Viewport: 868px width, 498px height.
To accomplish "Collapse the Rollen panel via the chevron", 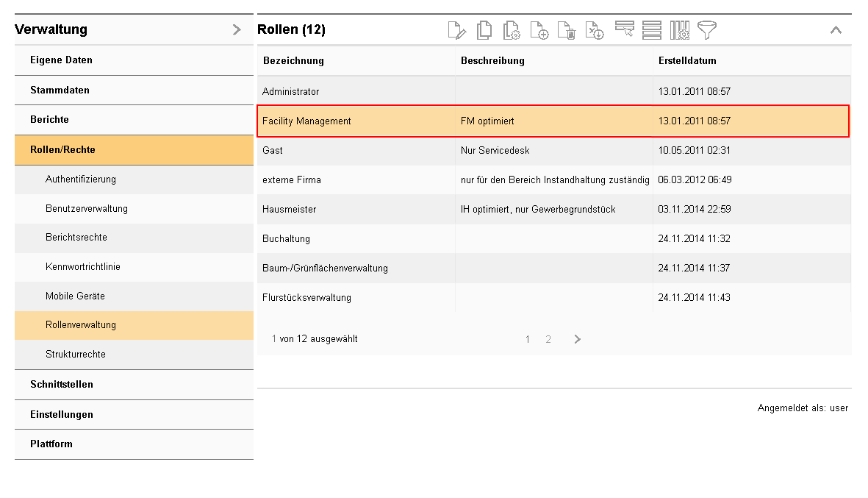I will 836,30.
